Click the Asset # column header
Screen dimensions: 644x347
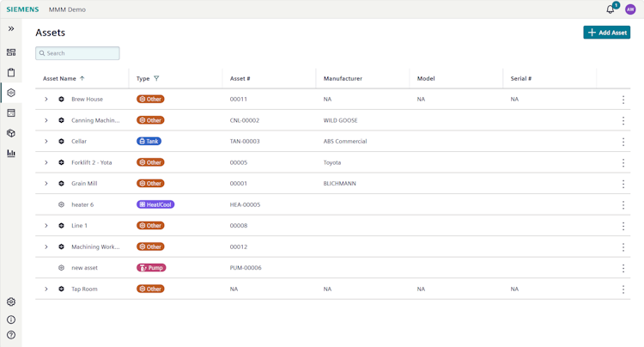(240, 78)
